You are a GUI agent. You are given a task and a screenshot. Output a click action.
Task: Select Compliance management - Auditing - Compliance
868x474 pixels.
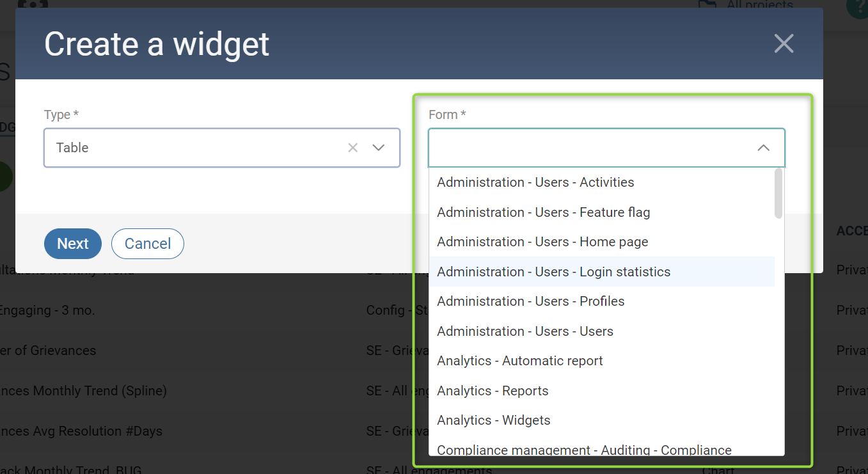coord(584,450)
